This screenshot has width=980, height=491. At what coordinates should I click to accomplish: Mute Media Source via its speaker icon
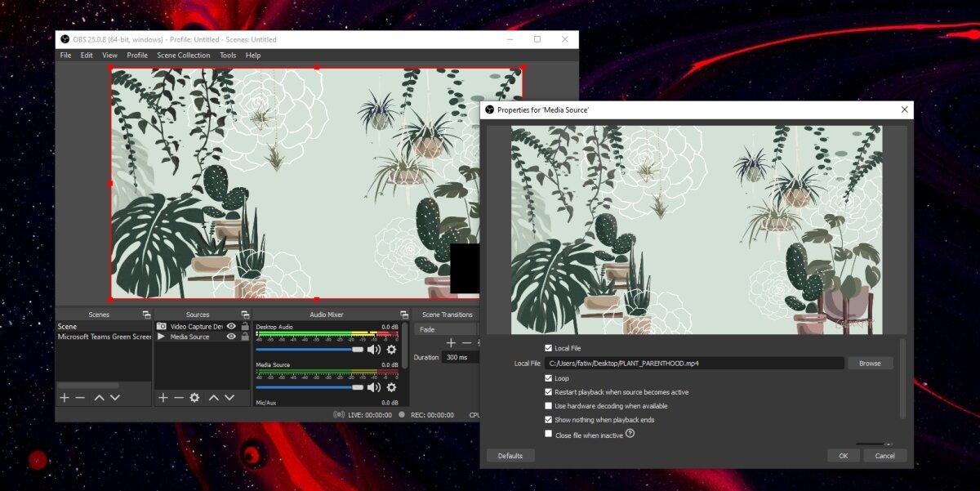click(374, 386)
